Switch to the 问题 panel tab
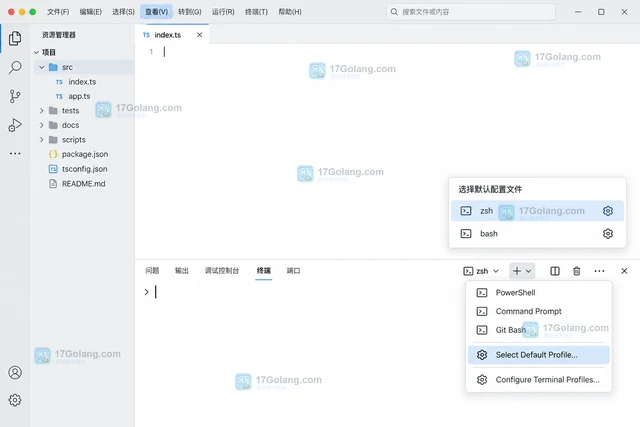The width and height of the screenshot is (640, 427). coord(152,271)
